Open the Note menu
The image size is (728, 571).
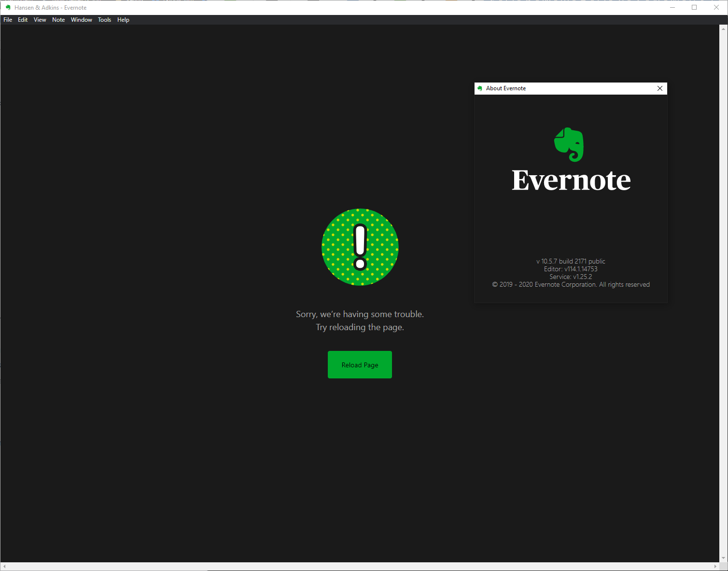(58, 20)
